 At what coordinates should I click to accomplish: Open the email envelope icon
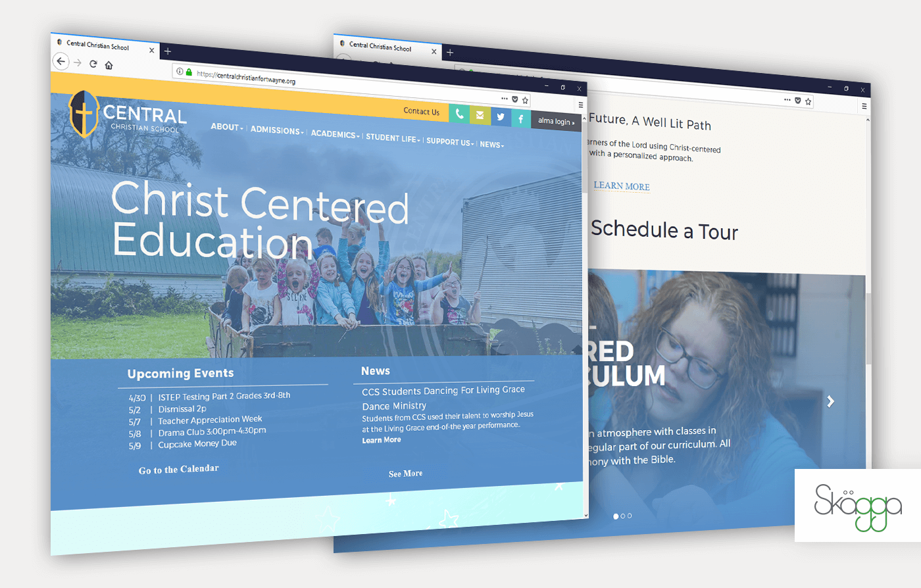(x=480, y=116)
